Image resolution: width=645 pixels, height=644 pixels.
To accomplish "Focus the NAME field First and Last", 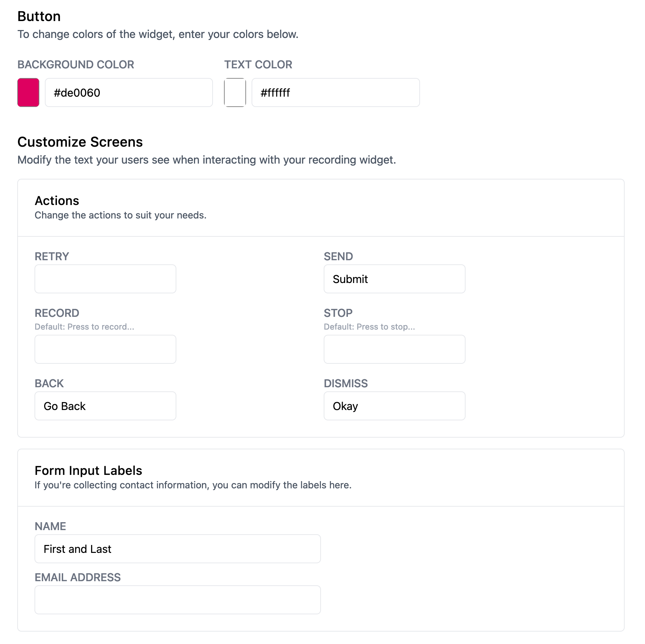I will click(x=177, y=549).
